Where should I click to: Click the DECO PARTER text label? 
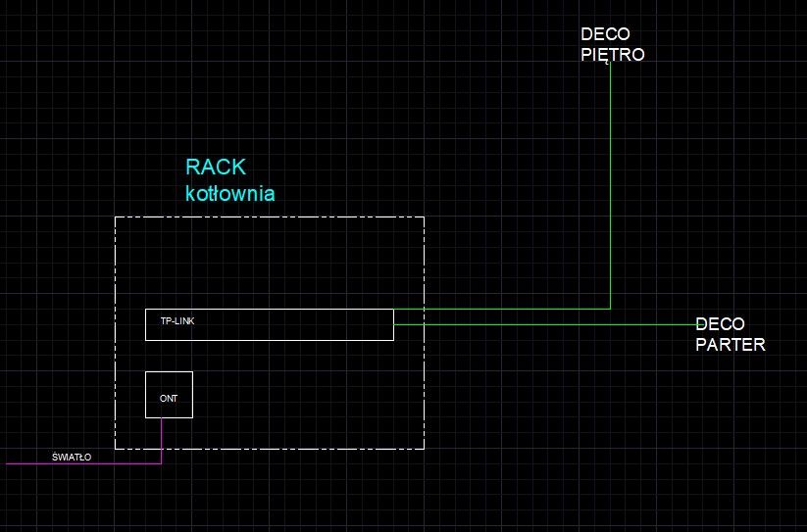click(730, 334)
